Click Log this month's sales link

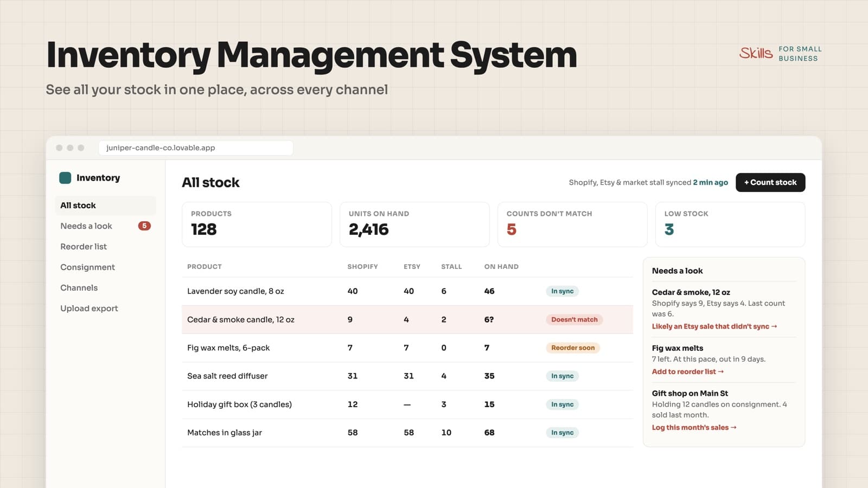[694, 427]
